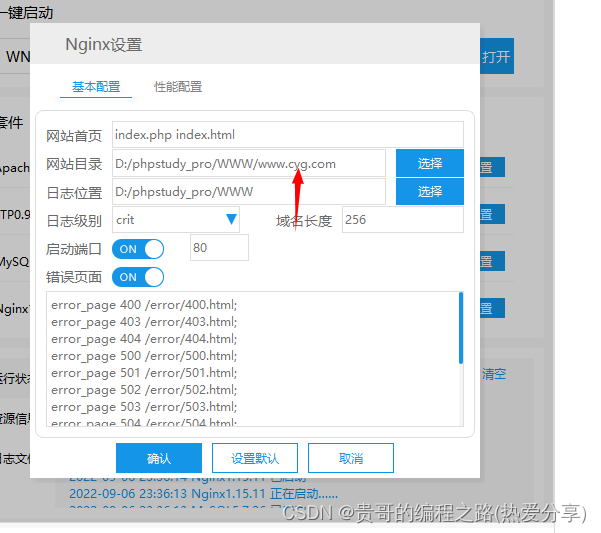601x533 pixels.
Task: Click the error_page 403 line
Action: pos(144,322)
